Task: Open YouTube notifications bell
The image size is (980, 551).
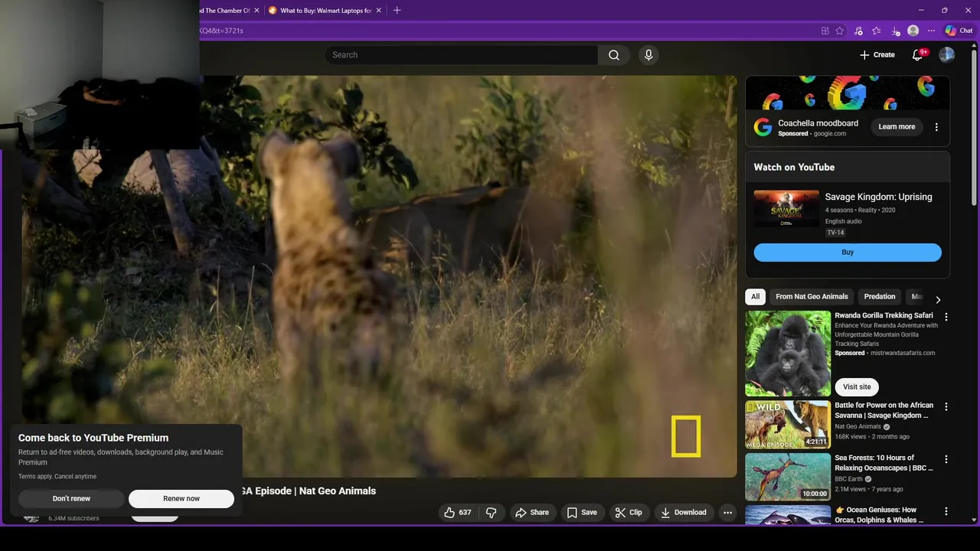Action: tap(917, 55)
